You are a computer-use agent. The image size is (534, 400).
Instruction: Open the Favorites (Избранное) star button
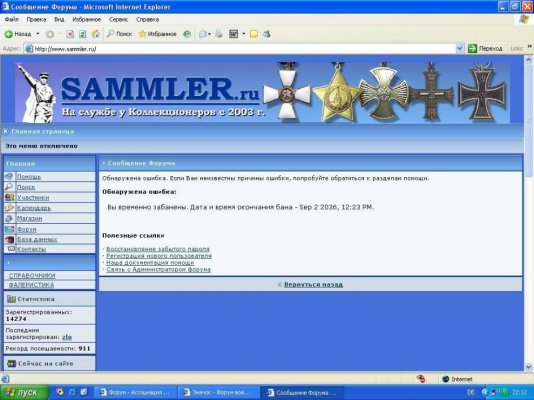click(x=158, y=34)
